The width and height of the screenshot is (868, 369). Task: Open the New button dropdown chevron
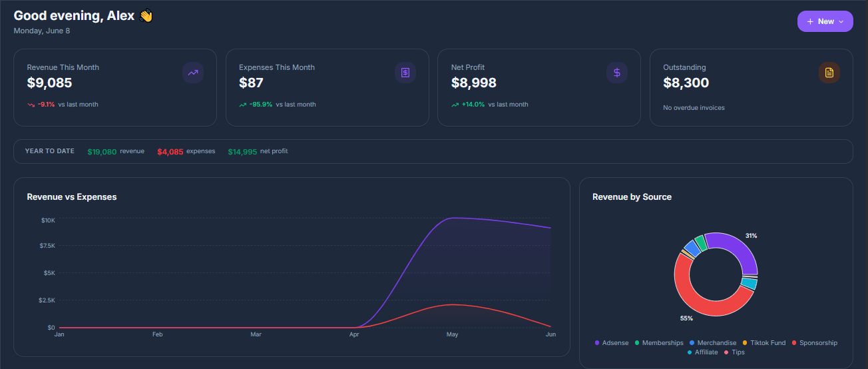pyautogui.click(x=841, y=22)
